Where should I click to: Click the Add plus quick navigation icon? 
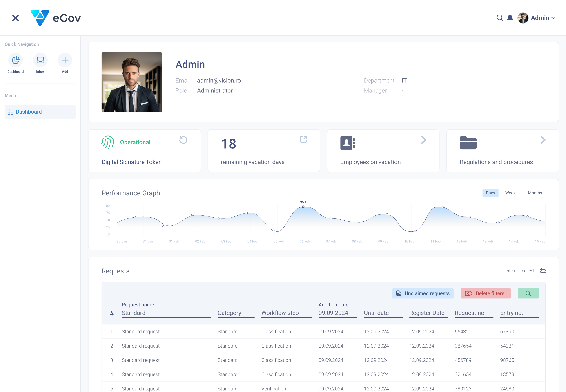[x=65, y=60]
